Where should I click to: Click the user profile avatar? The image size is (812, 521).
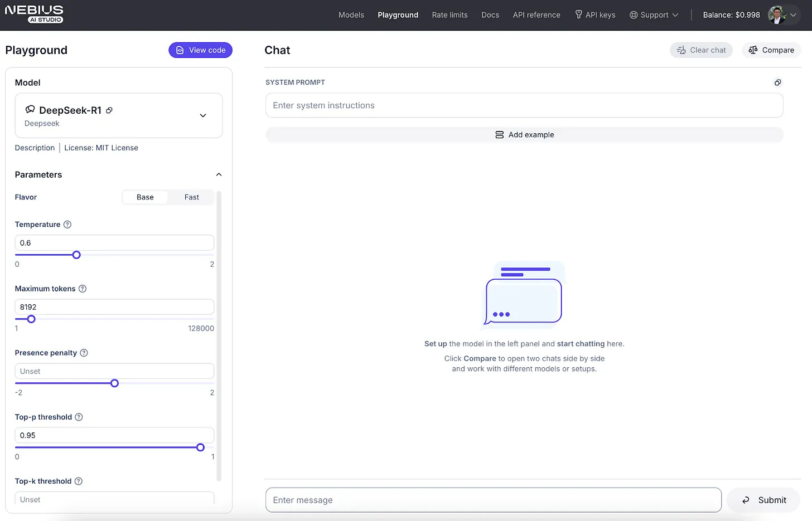click(777, 15)
